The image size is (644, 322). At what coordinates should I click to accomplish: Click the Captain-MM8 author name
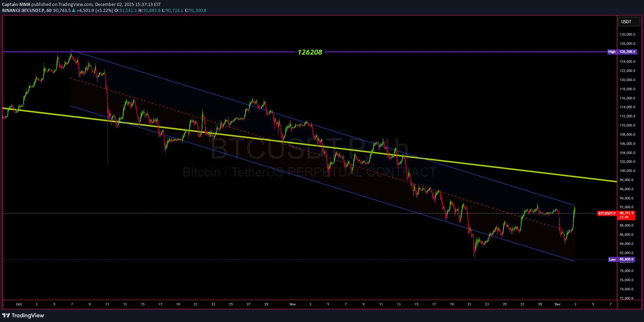16,5
